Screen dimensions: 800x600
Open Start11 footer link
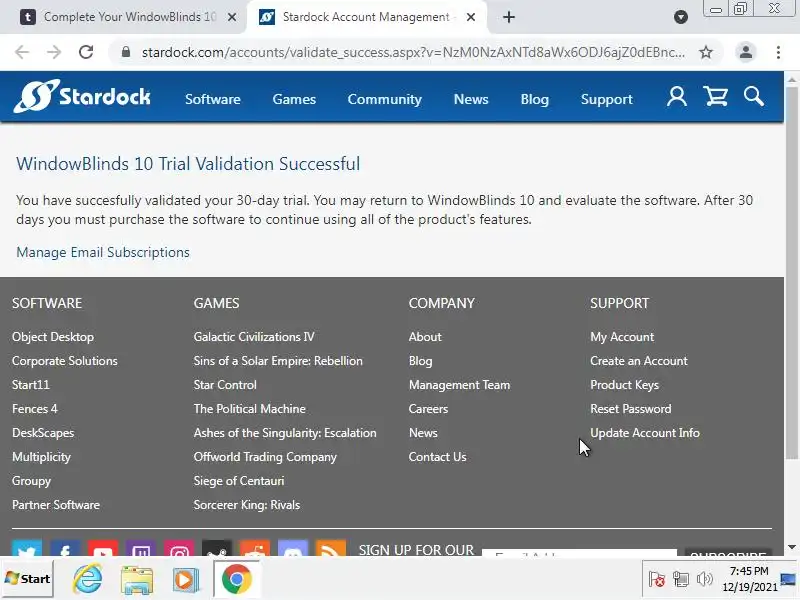pos(31,385)
